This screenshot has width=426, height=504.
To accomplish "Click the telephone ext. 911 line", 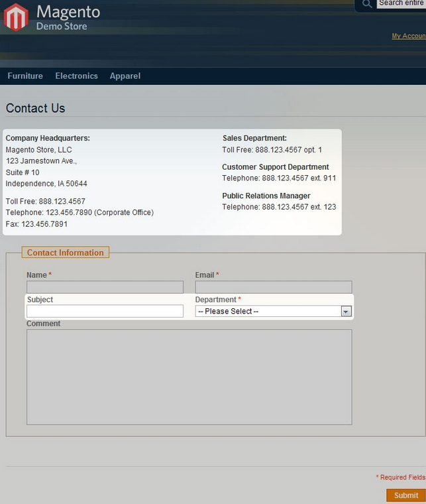I will pyautogui.click(x=279, y=178).
